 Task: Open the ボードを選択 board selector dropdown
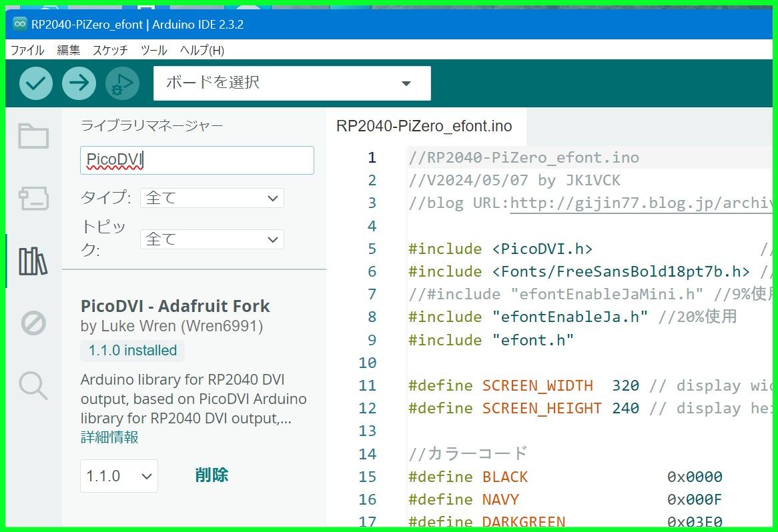pyautogui.click(x=292, y=83)
